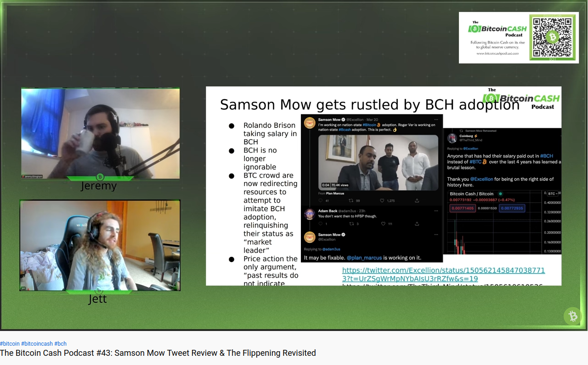Click the share icon under the tweet video

click(x=417, y=200)
